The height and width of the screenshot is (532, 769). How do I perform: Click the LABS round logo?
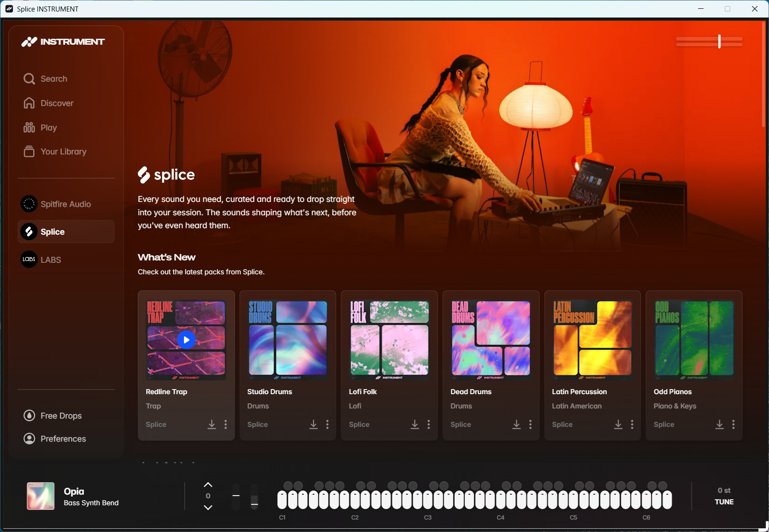(29, 260)
